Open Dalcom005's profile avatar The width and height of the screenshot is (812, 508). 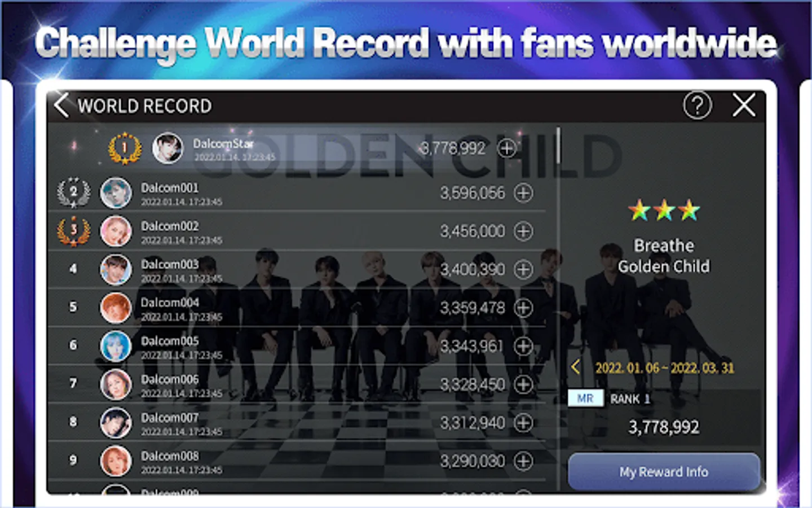116,346
